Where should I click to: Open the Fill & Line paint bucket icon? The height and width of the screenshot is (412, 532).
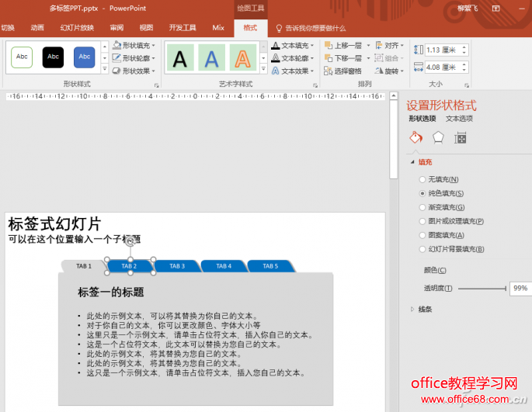click(x=416, y=138)
